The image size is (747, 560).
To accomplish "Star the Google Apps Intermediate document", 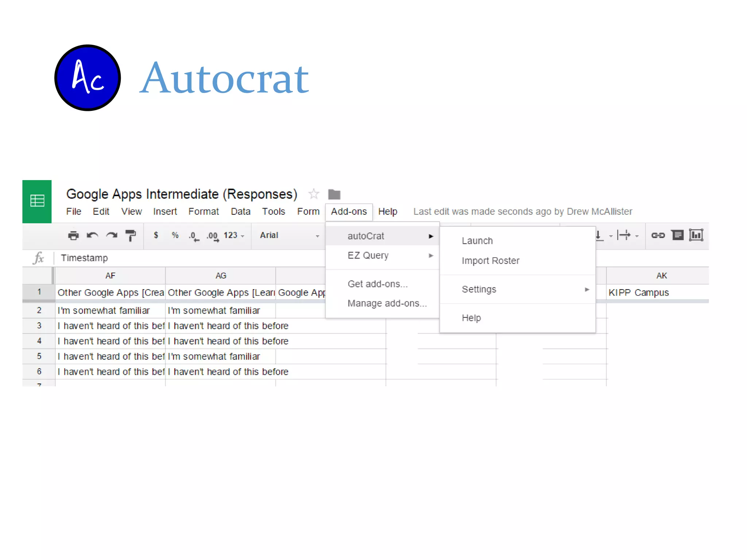I will 314,194.
